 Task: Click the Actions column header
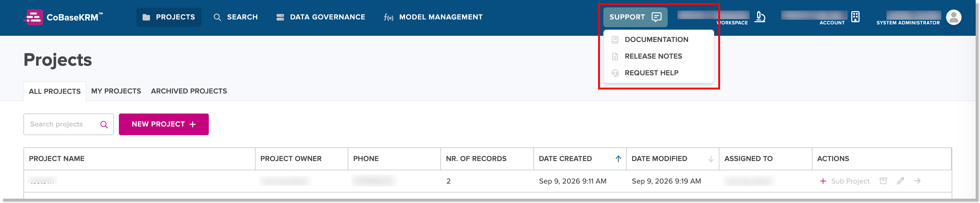[882, 159]
